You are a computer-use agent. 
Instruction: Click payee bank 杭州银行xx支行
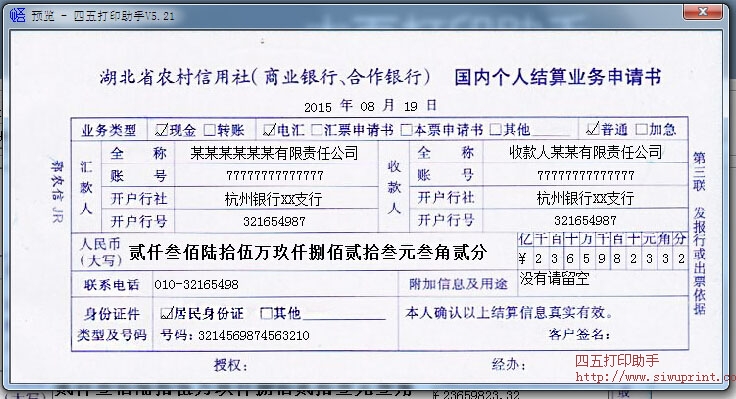585,198
